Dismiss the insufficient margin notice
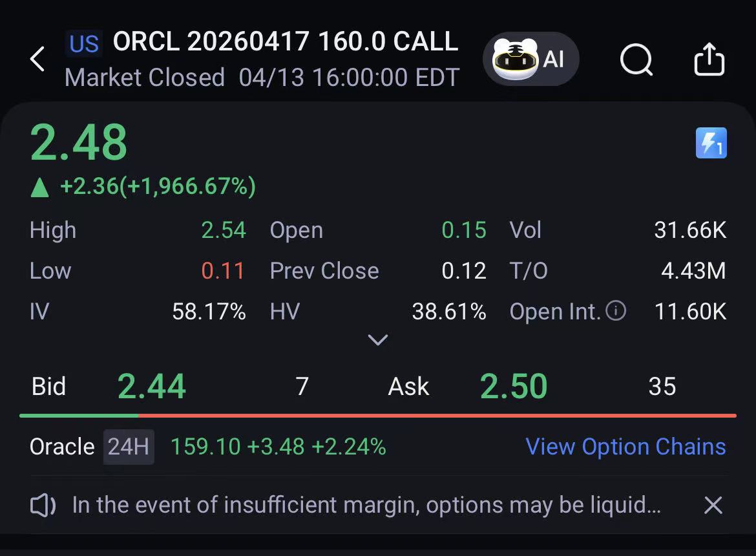The image size is (756, 556). click(713, 505)
